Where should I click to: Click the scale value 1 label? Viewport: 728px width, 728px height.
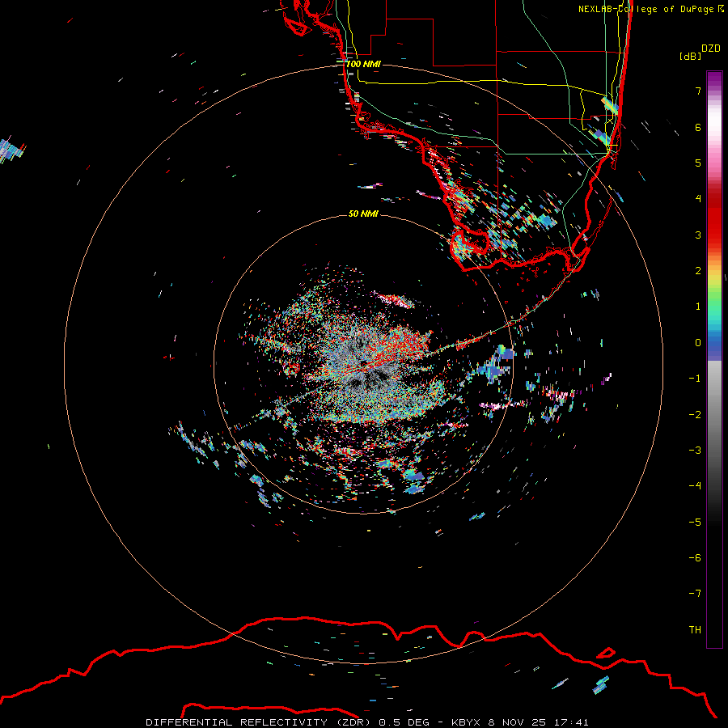point(698,307)
